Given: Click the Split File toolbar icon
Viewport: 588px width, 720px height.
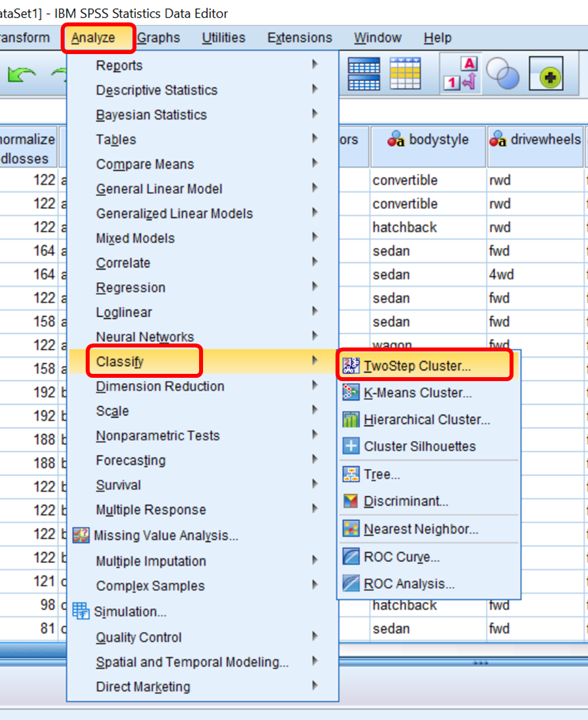Looking at the screenshot, I should pyautogui.click(x=363, y=74).
